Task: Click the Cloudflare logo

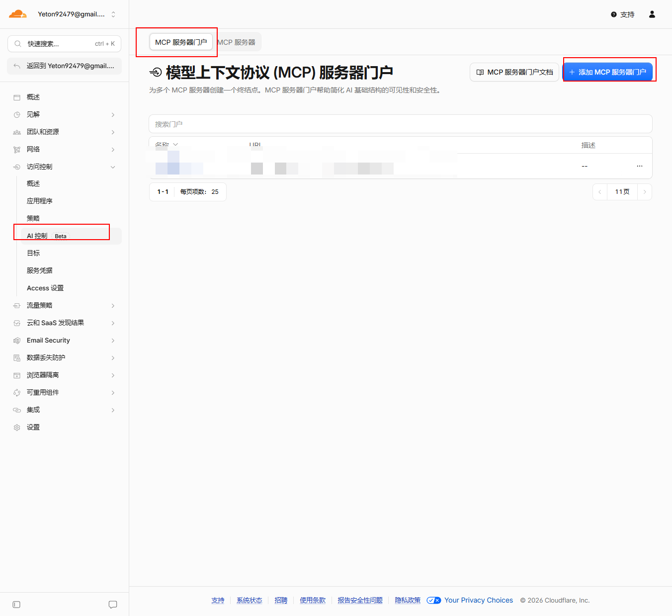Action: 18,14
